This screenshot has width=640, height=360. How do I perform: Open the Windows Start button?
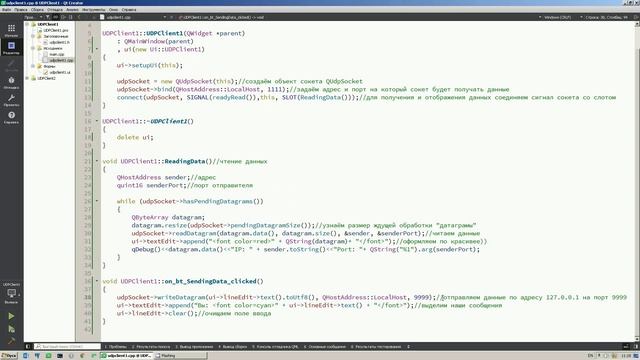(x=9, y=356)
